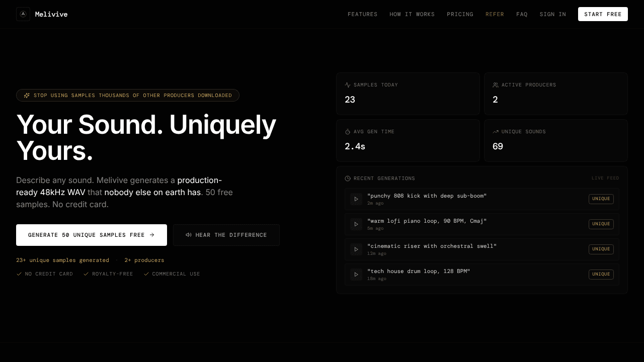
Task: Click the Samples Today pulse icon
Action: (348, 85)
